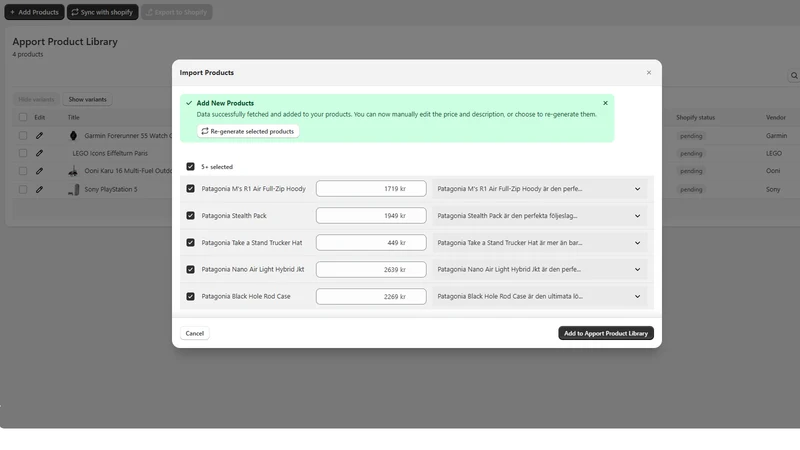Click Re-generate selected products button
This screenshot has width=800, height=450.
pyautogui.click(x=248, y=131)
